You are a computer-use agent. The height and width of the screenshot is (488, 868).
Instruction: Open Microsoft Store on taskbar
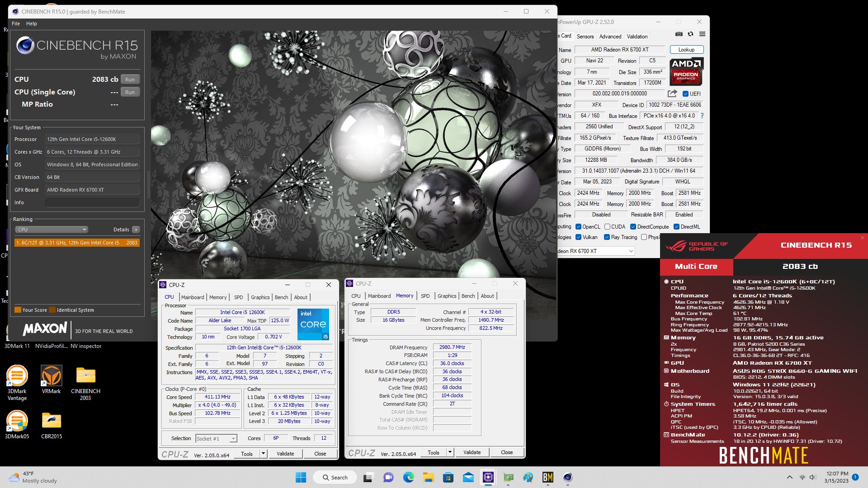448,477
